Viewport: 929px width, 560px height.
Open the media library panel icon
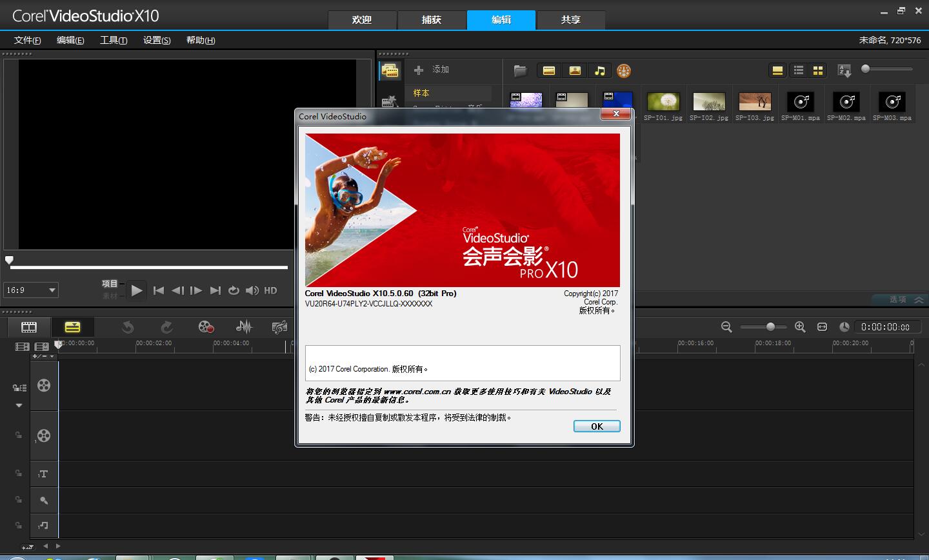[390, 70]
